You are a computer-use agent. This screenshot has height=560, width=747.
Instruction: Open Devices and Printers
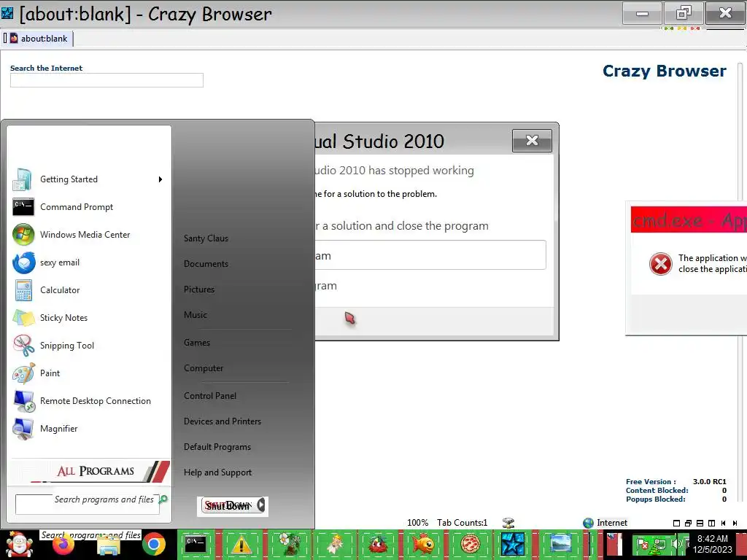coord(222,421)
